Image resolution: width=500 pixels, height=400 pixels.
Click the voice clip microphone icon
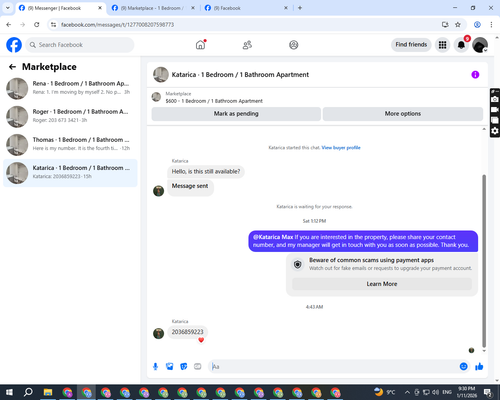[155, 367]
